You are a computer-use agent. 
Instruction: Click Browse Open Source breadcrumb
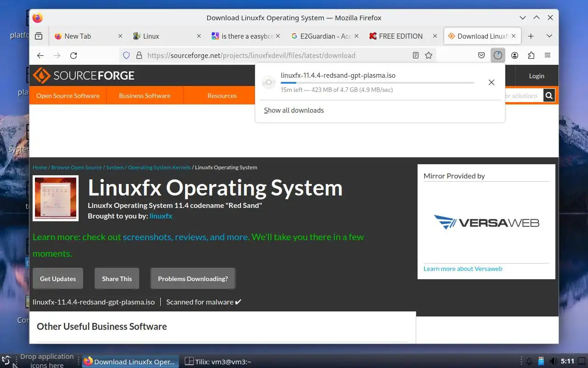coord(77,167)
